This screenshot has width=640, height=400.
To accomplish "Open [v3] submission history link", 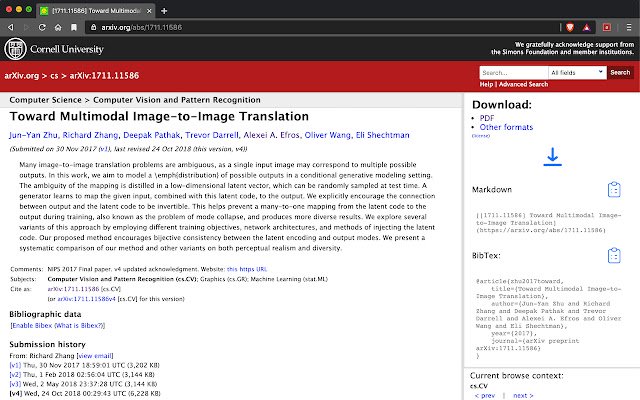I will pyautogui.click(x=15, y=384).
